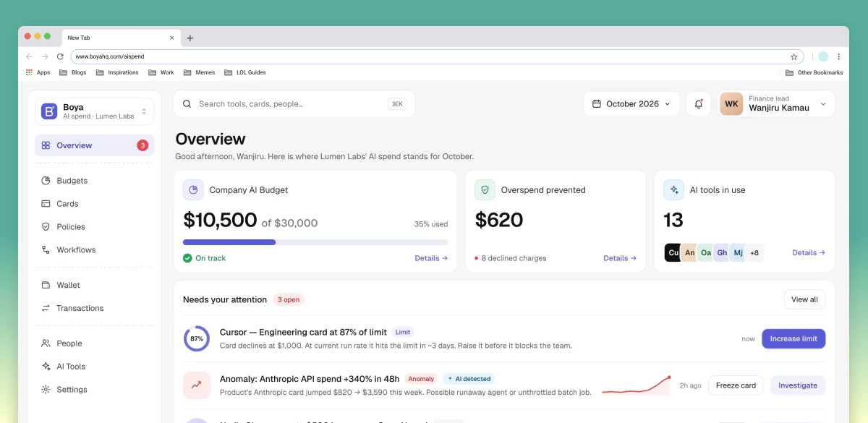
Task: Open Chrome three-dot menu
Action: 839,56
